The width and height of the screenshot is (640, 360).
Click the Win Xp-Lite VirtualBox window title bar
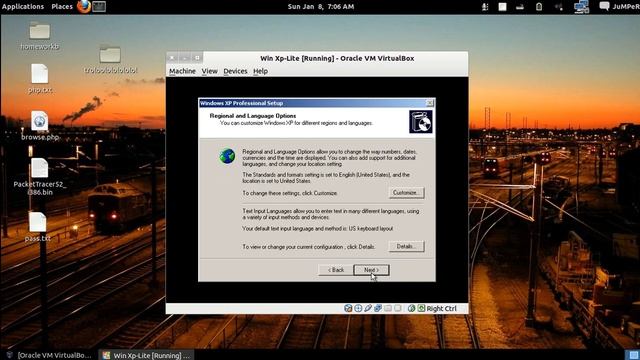click(337, 58)
